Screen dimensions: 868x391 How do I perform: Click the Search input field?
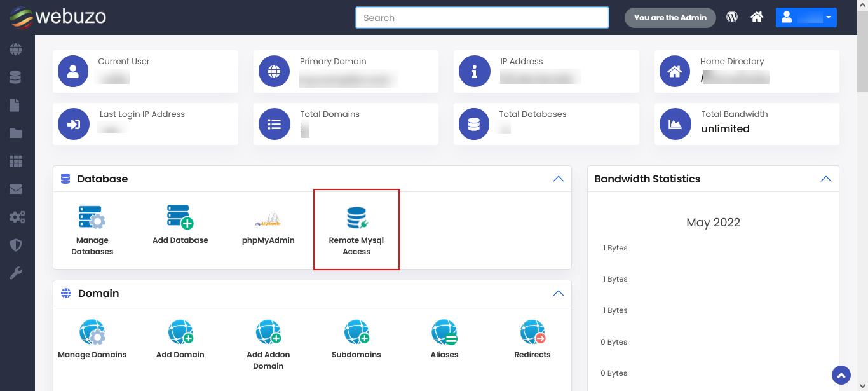pos(482,18)
